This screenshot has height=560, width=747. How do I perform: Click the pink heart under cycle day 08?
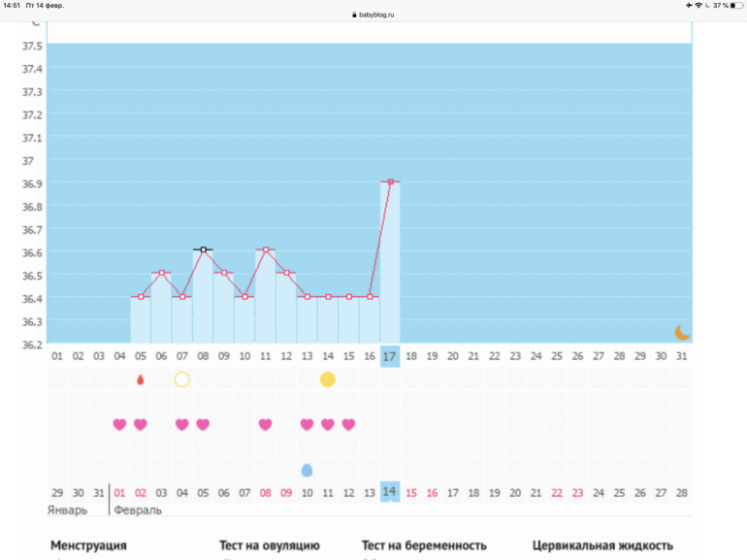pos(203,424)
